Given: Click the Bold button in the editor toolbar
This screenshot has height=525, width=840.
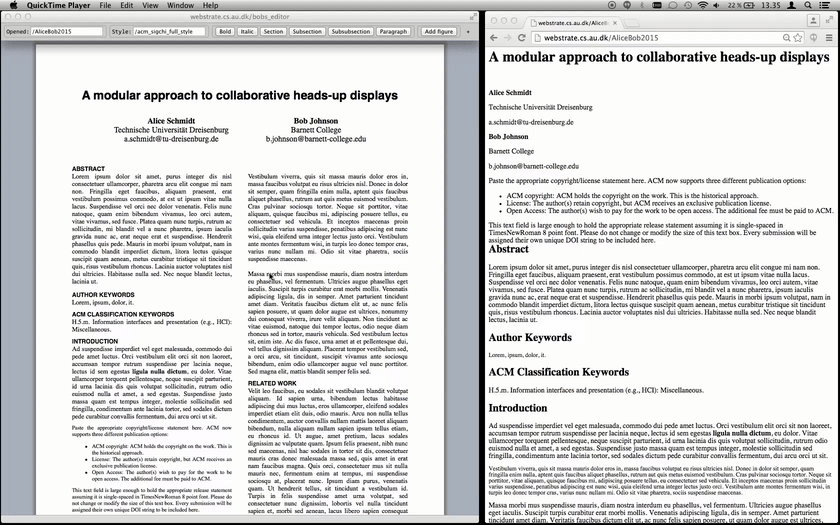Looking at the screenshot, I should click(x=225, y=32).
